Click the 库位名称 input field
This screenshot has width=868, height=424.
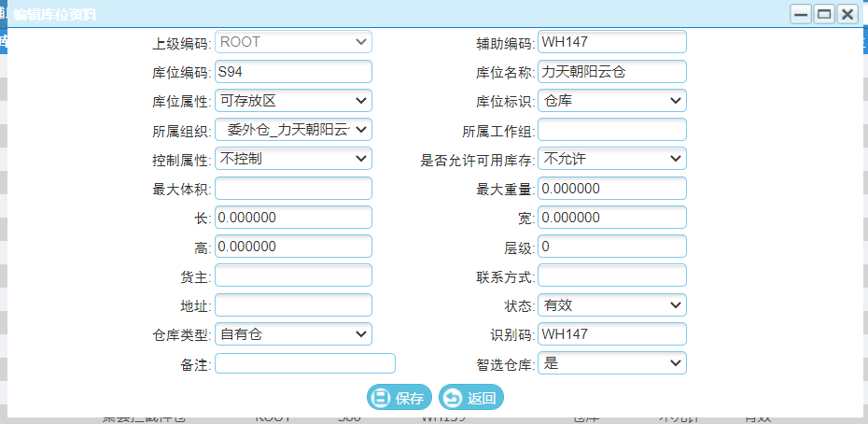[611, 71]
